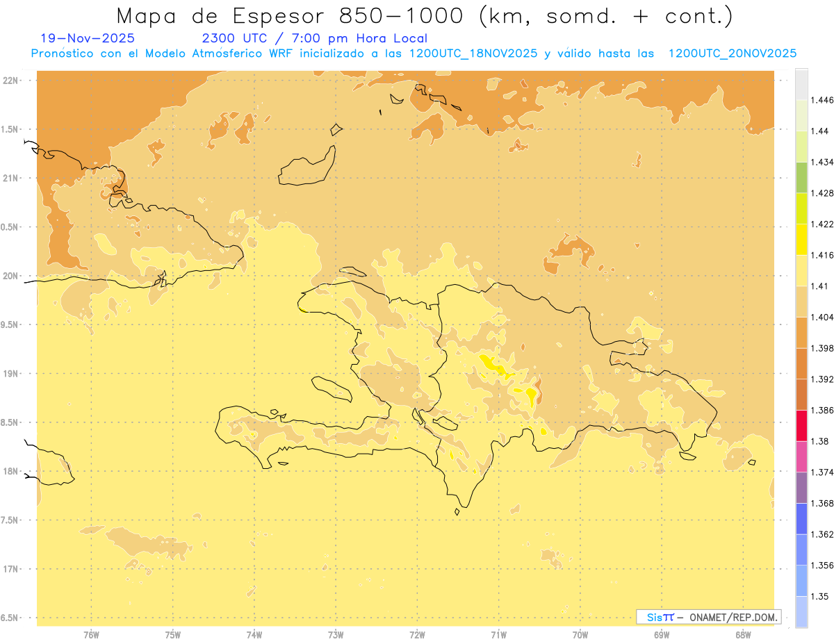Click the colorbar value "1.422"
Image resolution: width=834 pixels, height=644 pixels.
pyautogui.click(x=822, y=224)
